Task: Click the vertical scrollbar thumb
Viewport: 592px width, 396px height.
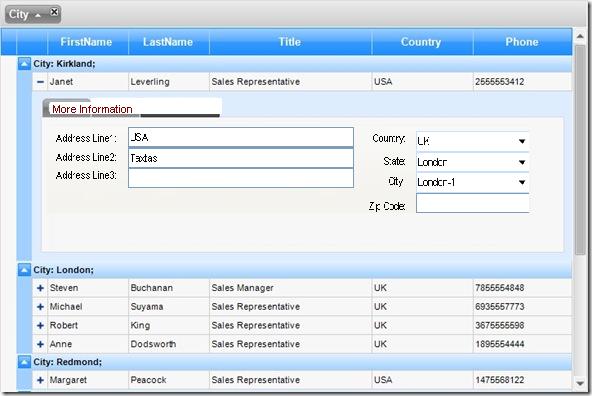Action: coord(580,150)
